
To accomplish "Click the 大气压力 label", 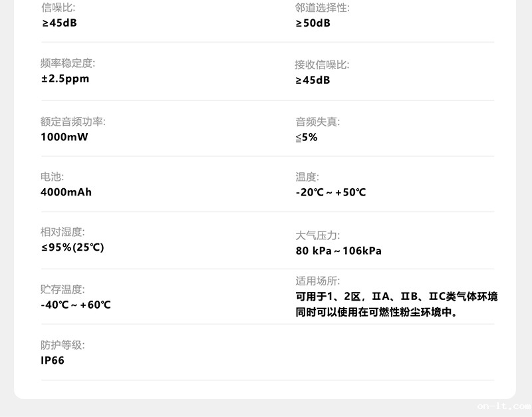I will (317, 235).
